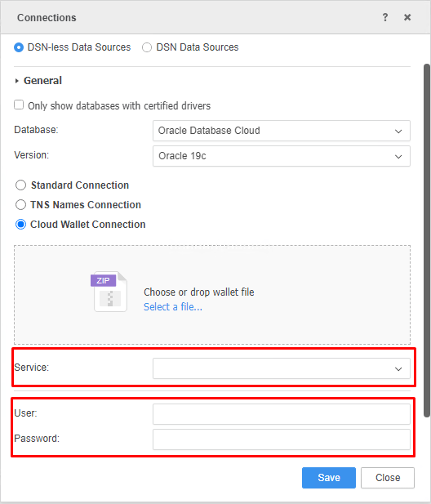431x504 pixels.
Task: Collapse the General section triangle
Action: click(16, 81)
